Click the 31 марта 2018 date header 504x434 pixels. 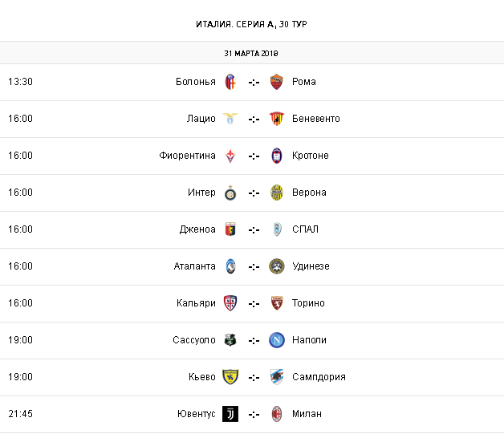click(252, 53)
